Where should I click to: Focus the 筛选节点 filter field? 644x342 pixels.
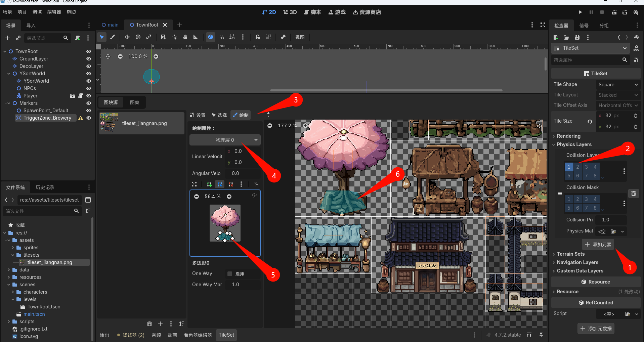(x=47, y=38)
